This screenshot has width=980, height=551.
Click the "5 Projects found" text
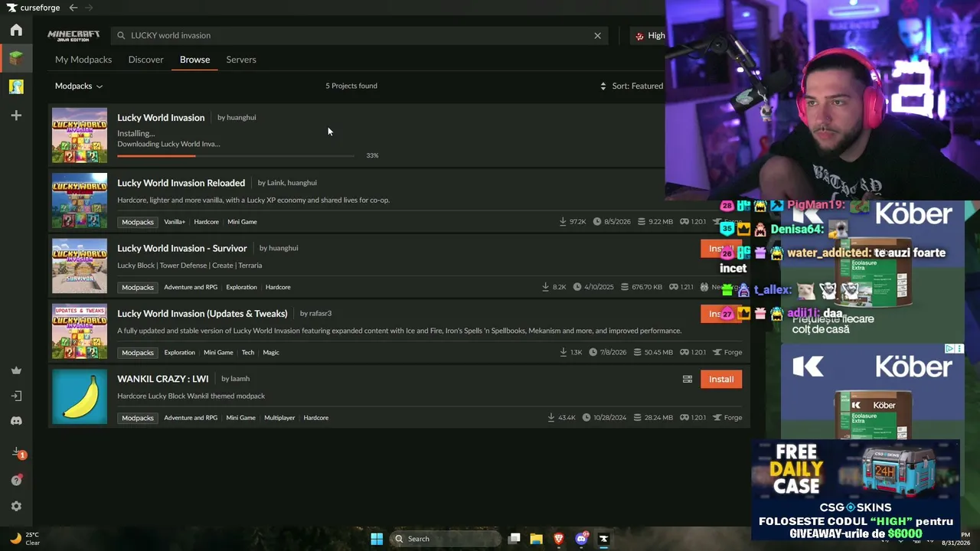(351, 86)
